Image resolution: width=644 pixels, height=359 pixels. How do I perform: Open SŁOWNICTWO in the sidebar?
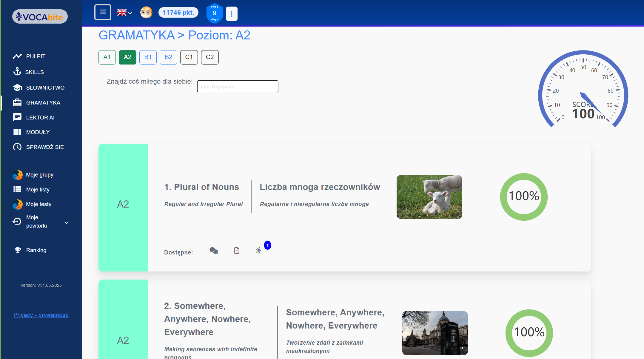coord(45,88)
